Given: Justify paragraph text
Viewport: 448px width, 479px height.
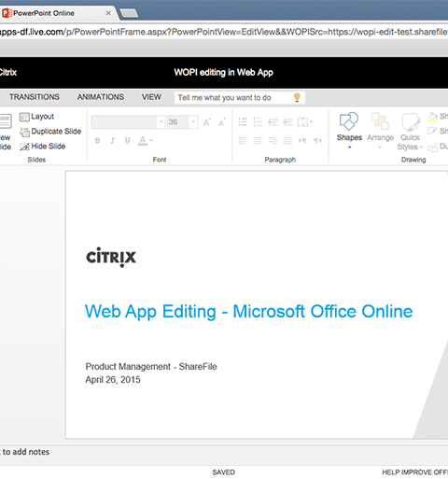Looking at the screenshot, I should point(287,141).
